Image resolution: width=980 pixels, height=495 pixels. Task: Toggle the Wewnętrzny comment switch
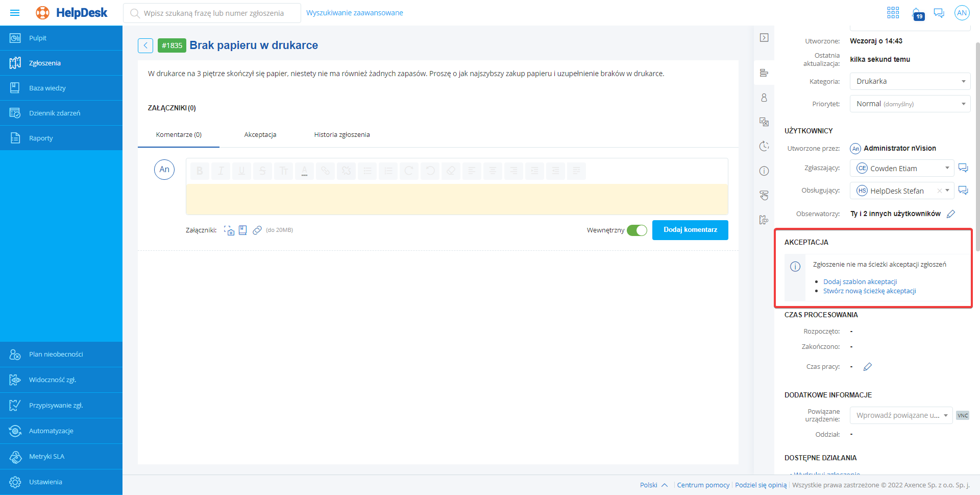[x=636, y=230]
